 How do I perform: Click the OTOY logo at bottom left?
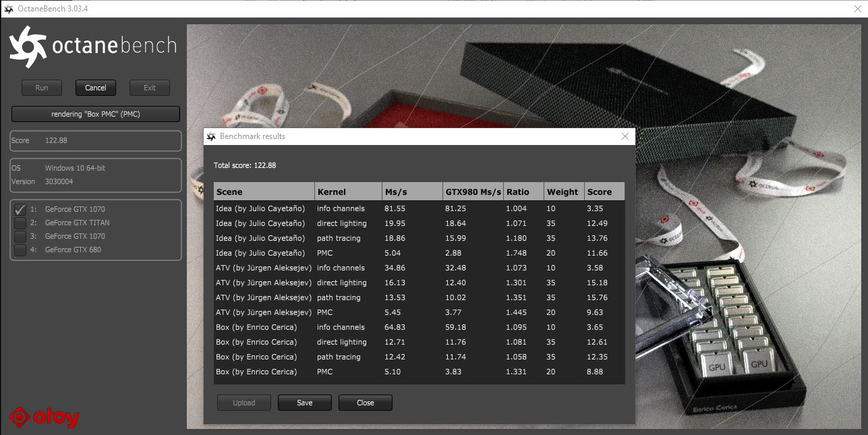tap(45, 417)
